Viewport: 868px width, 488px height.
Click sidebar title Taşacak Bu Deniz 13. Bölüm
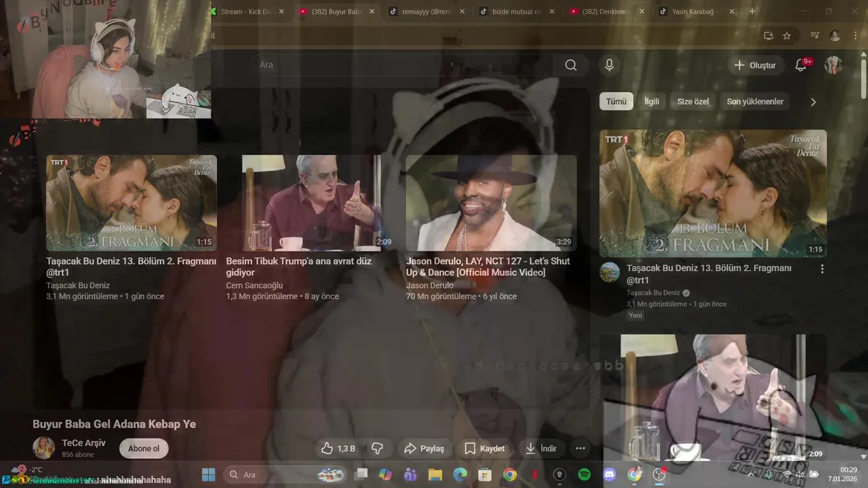pyautogui.click(x=709, y=274)
